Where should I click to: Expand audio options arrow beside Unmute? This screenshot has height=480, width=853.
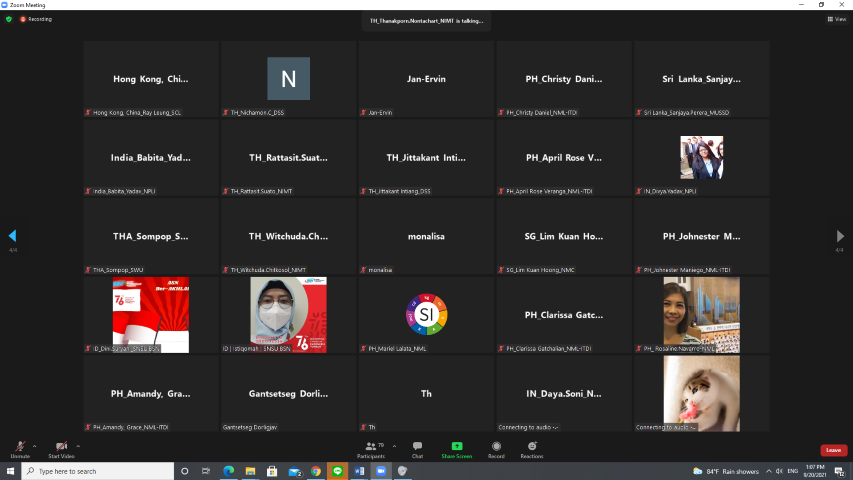(x=34, y=446)
